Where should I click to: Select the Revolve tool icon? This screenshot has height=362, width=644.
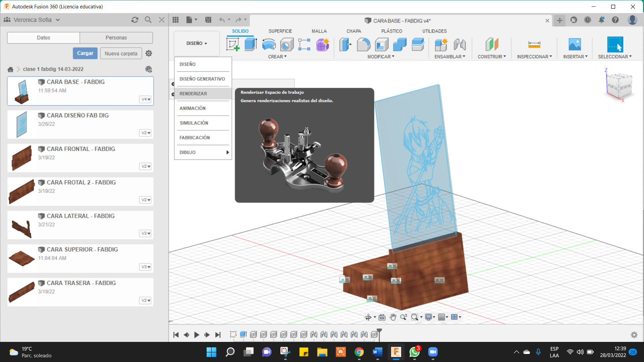point(269,44)
